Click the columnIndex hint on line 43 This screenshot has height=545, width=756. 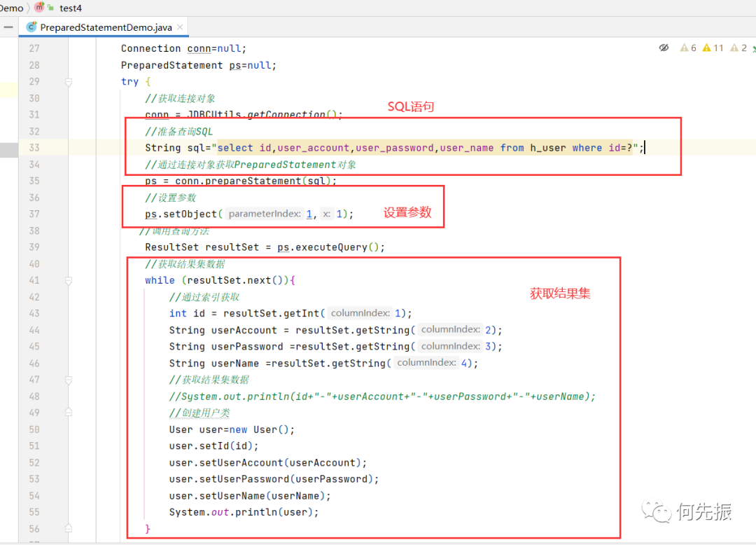tap(360, 313)
